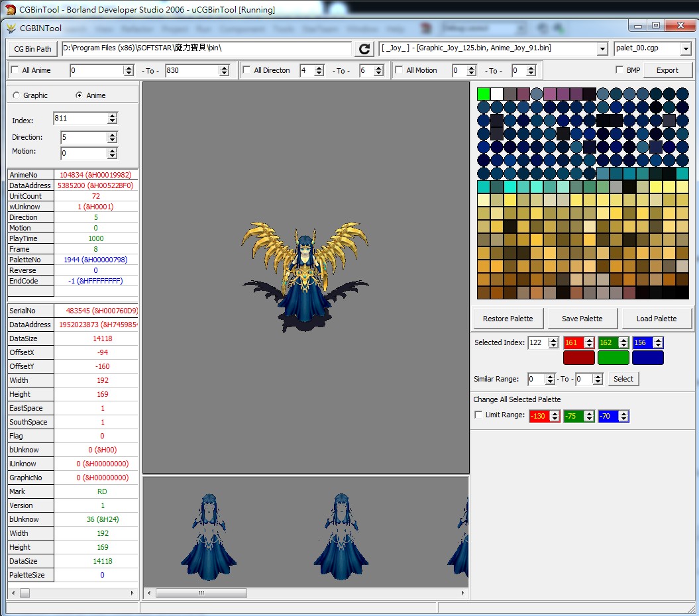Screen dimensions: 699x616
Task: Click the CGBINTool icon in the title bar
Action: coord(11,28)
